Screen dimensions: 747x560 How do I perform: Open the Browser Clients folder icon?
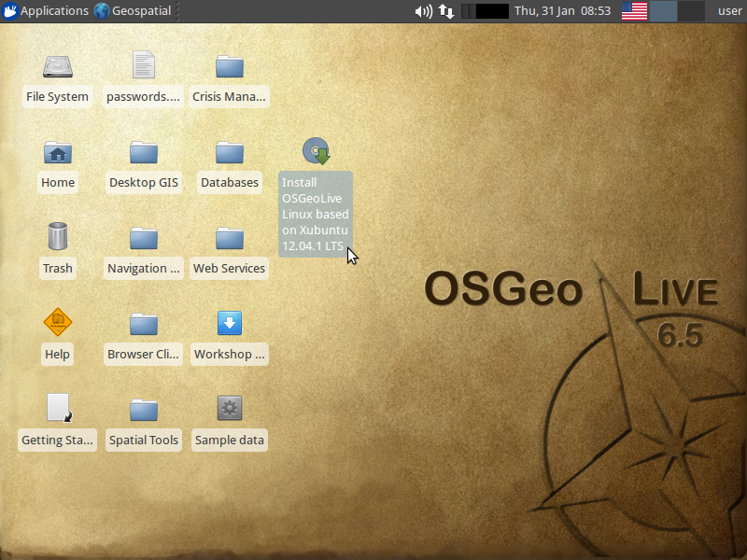144,324
